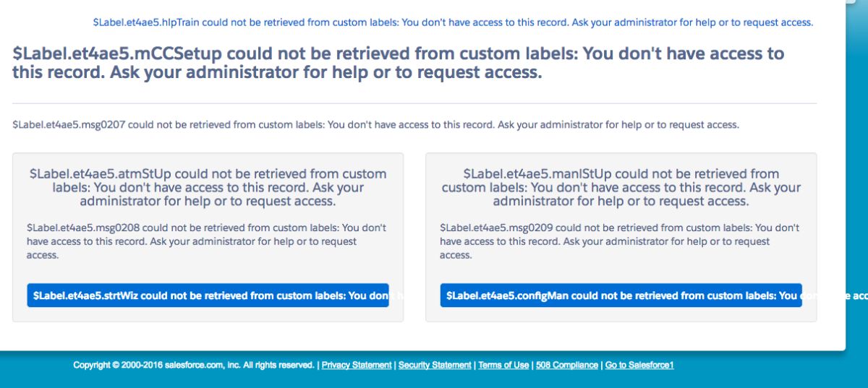Follow the Terms of Use link
The height and width of the screenshot is (388, 868).
coord(503,366)
